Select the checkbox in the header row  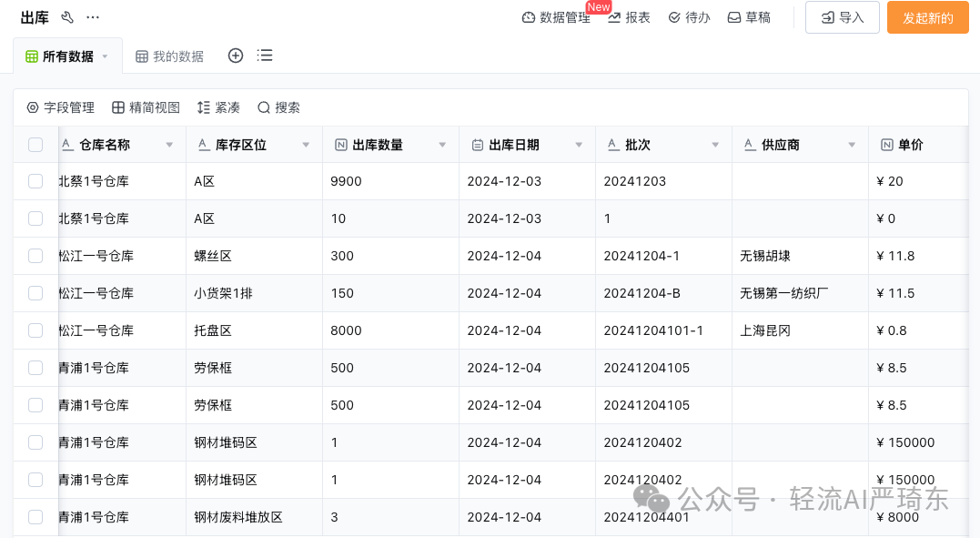(35, 144)
